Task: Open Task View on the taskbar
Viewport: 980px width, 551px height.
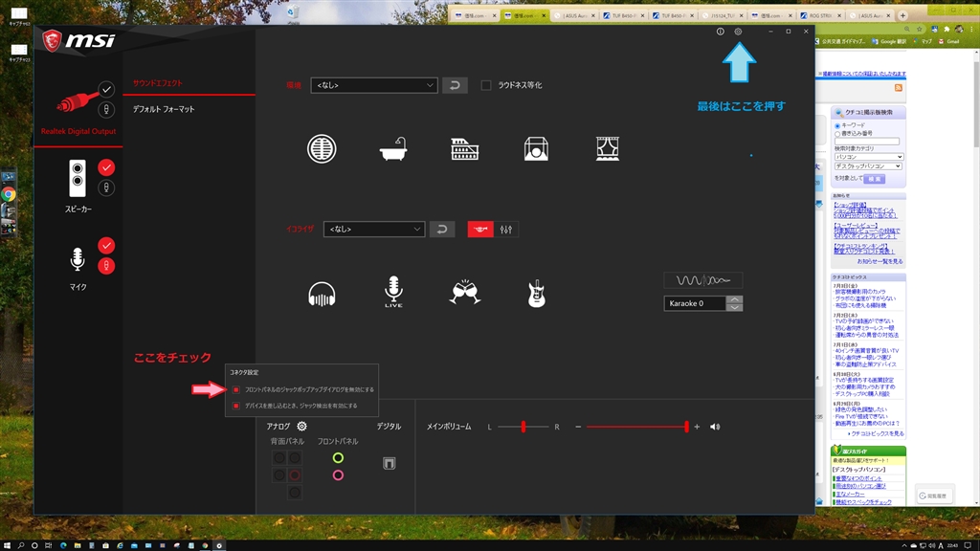Action: [x=48, y=544]
